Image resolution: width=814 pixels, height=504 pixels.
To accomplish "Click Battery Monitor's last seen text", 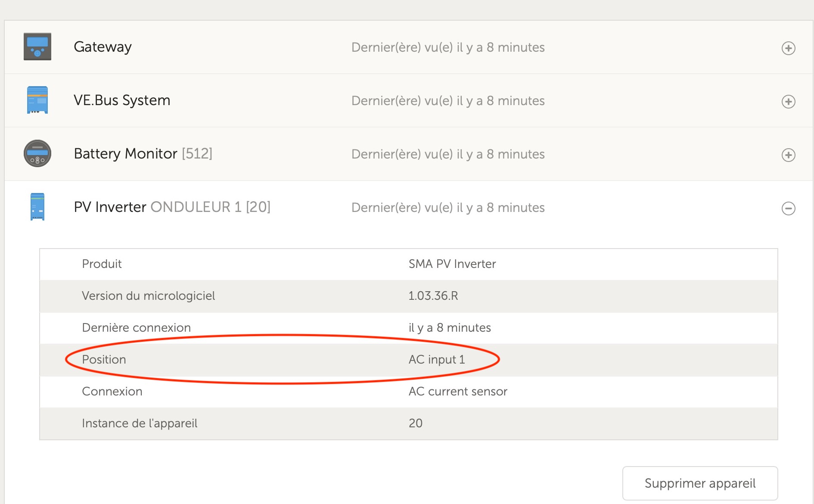I will point(448,154).
